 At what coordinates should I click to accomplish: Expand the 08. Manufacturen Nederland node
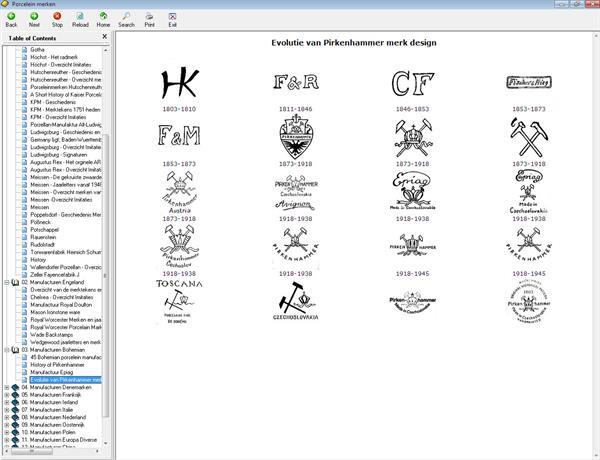pos(7,418)
